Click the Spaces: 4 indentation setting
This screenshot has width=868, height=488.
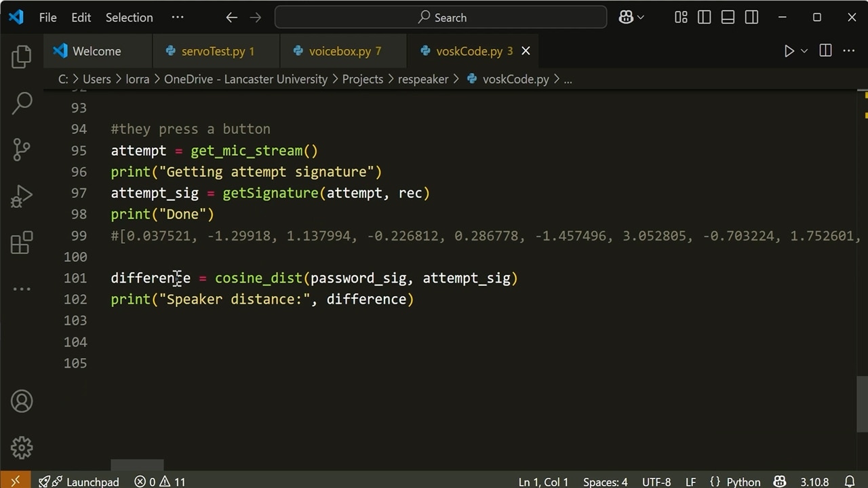click(605, 482)
